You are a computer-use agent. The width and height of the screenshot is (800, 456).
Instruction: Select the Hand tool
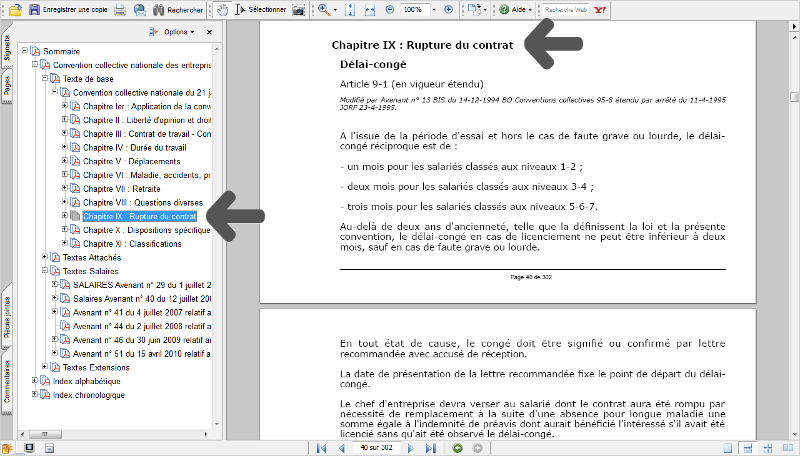pyautogui.click(x=222, y=9)
